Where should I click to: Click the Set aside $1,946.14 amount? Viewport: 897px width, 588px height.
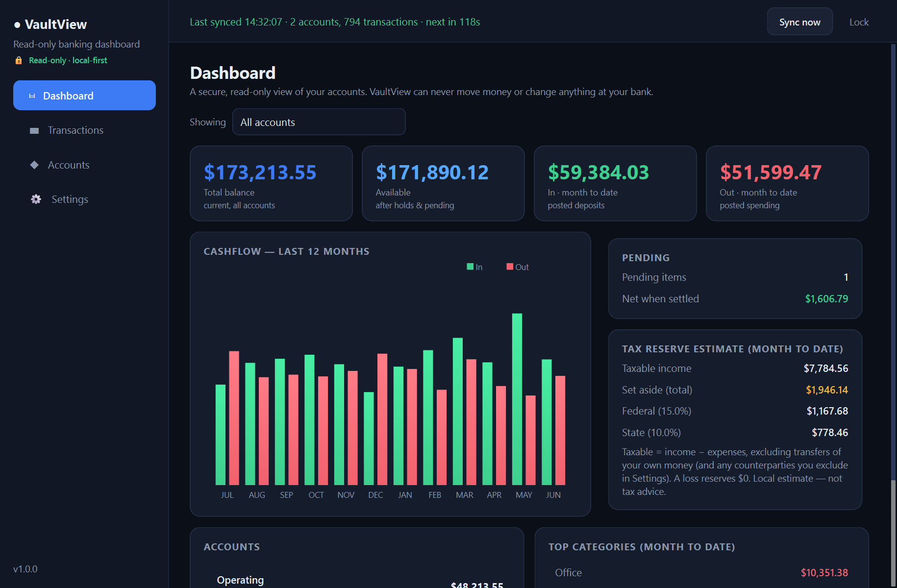pos(827,390)
